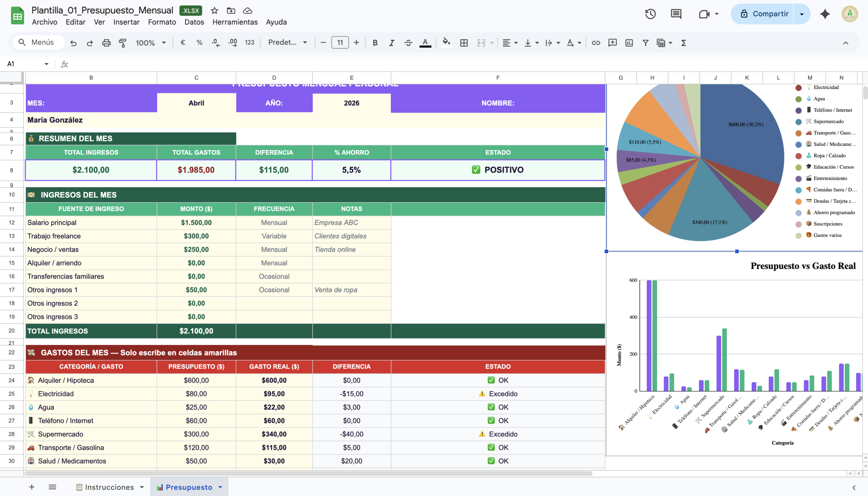The width and height of the screenshot is (868, 496).
Task: Switch to the Instrucciones sheet tab
Action: pos(109,487)
